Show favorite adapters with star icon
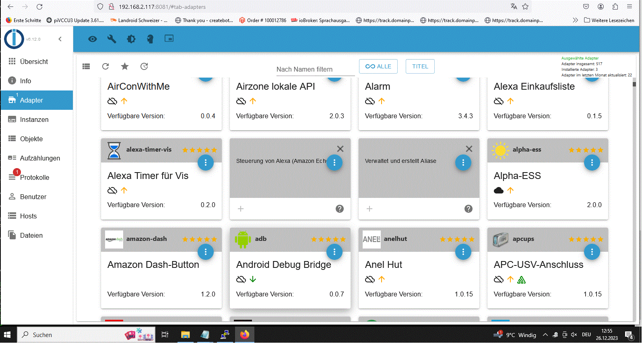This screenshot has height=362, width=644. (x=125, y=66)
